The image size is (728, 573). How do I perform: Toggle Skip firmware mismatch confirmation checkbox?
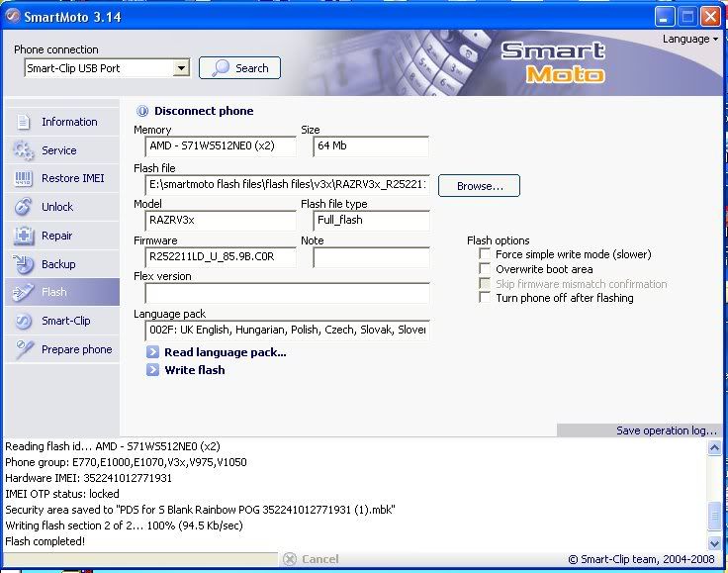click(x=485, y=284)
